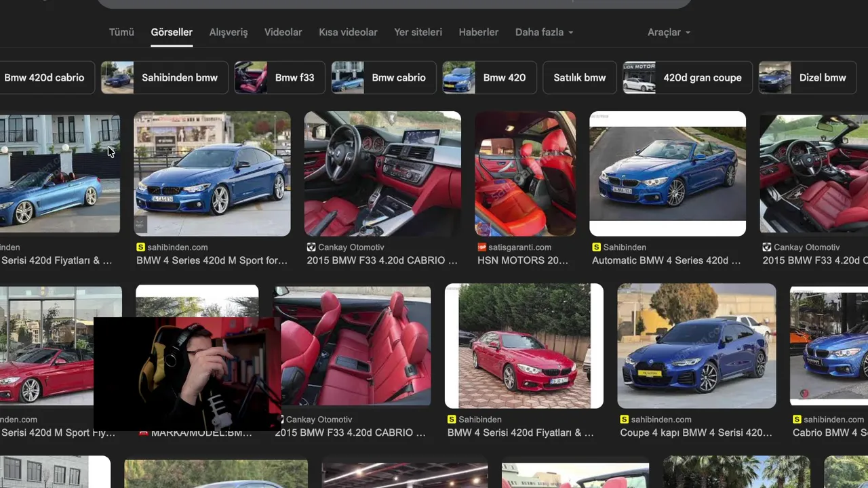Select the Bmw cabrio filter chip
The image size is (868, 488).
click(x=384, y=77)
